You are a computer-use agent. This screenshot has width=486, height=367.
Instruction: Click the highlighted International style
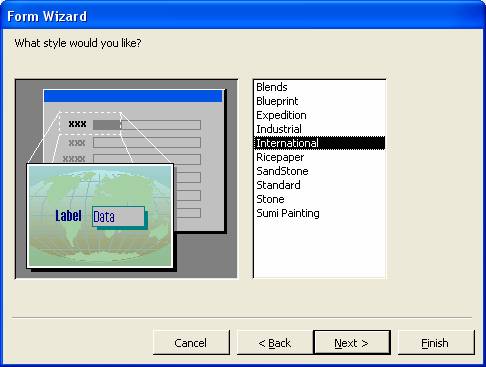(x=319, y=143)
